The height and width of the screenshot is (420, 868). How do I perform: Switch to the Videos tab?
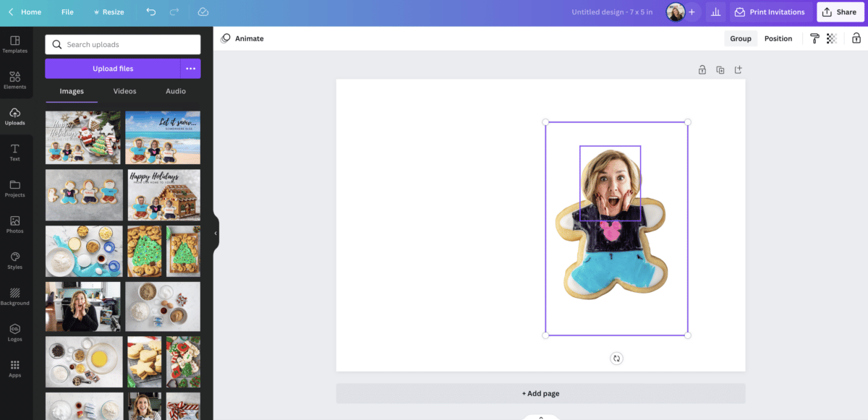coord(124,91)
